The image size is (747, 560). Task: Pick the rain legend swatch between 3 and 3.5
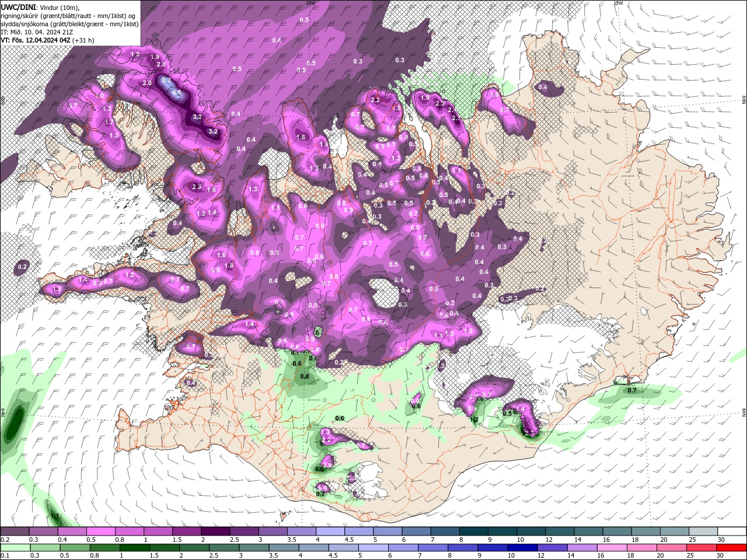255,548
